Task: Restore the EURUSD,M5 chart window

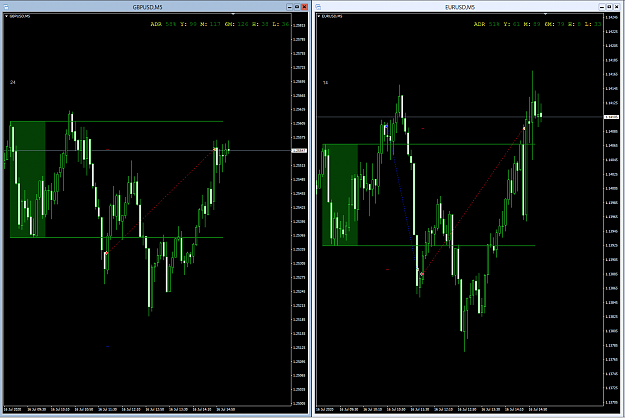Action: (x=609, y=7)
